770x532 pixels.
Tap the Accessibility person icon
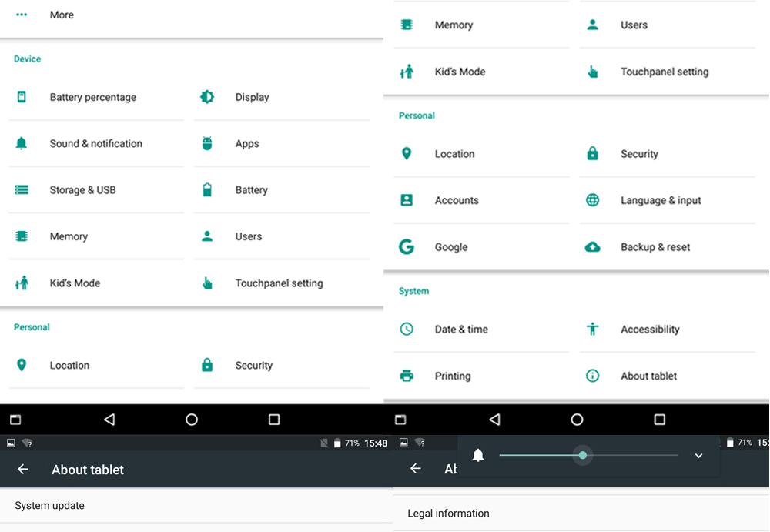click(592, 330)
